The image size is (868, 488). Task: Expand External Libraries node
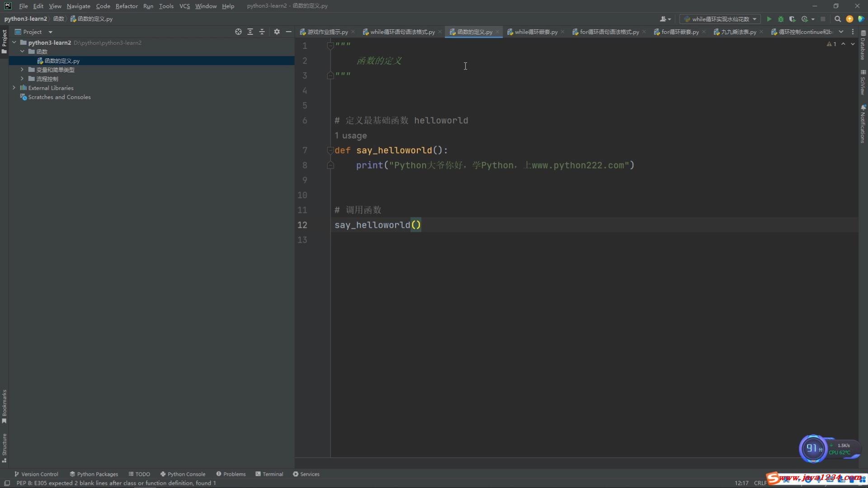(x=14, y=88)
